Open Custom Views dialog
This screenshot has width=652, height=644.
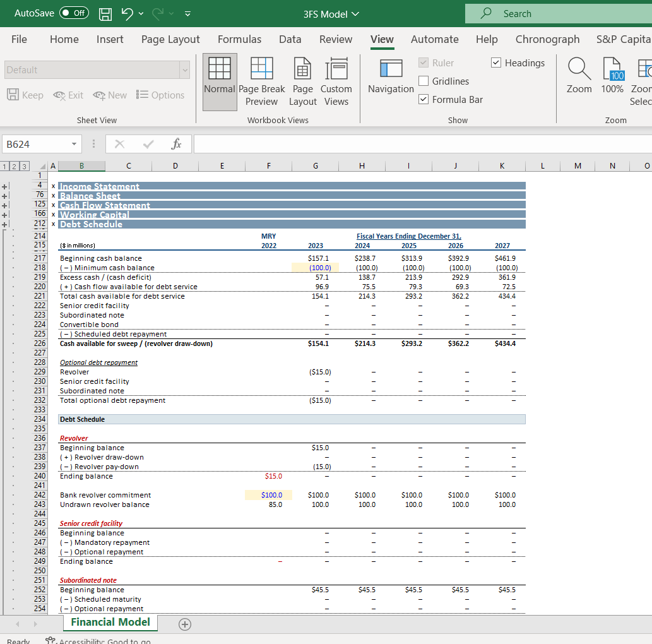tap(336, 81)
